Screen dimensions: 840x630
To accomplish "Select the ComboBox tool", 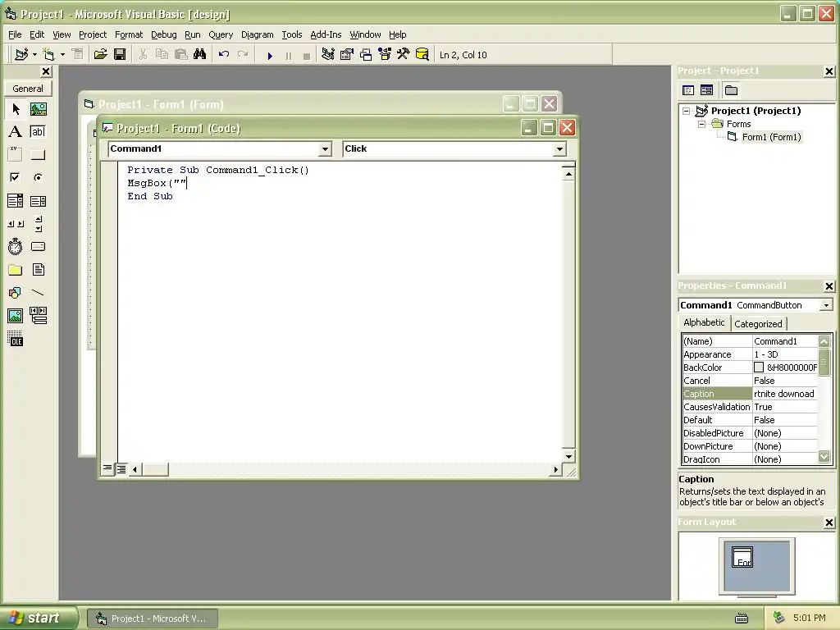I will click(x=16, y=201).
